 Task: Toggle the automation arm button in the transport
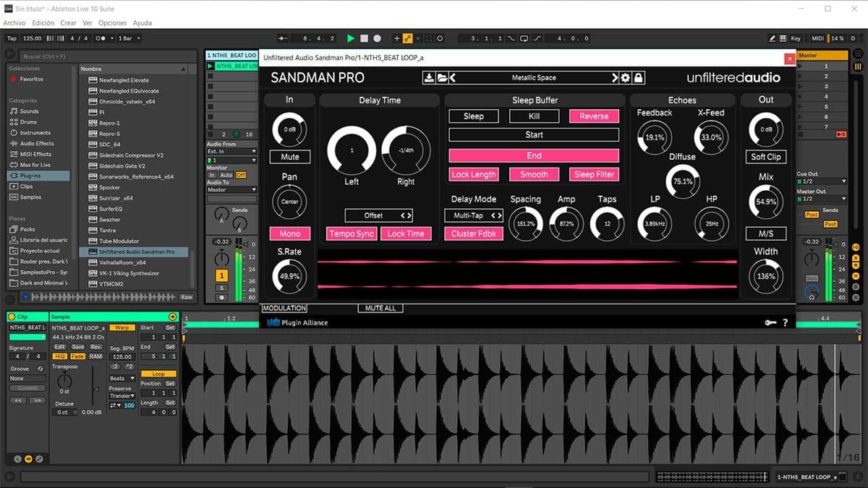click(x=408, y=38)
